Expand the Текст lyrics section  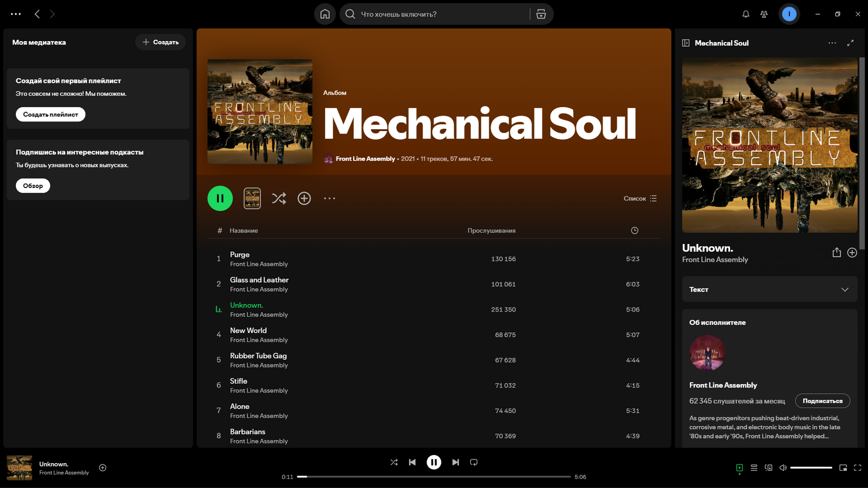click(x=769, y=289)
